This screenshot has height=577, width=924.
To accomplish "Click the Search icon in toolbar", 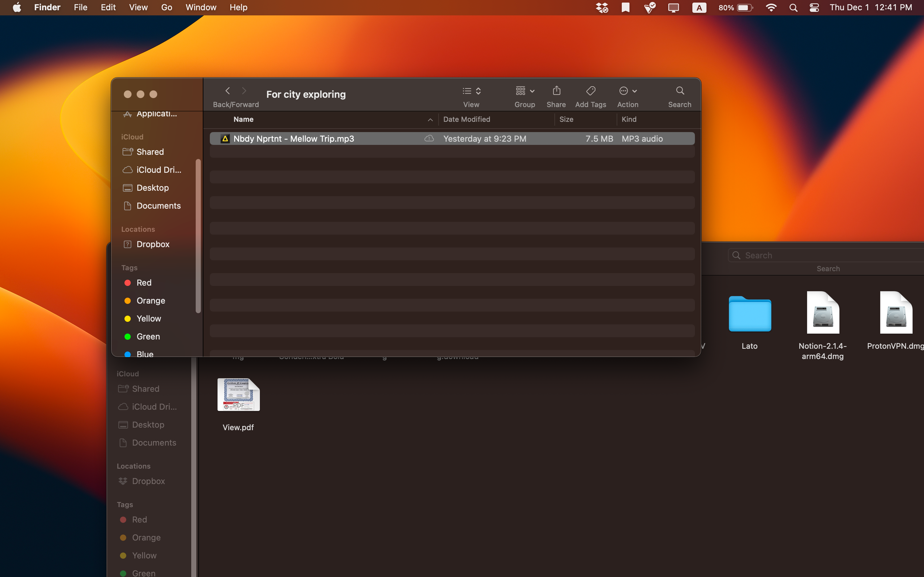I will pos(680,90).
